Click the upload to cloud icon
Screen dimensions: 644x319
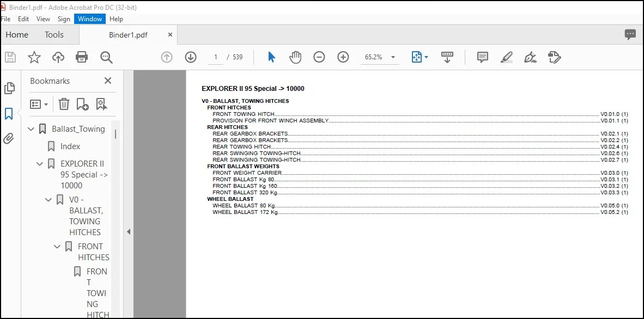[58, 57]
